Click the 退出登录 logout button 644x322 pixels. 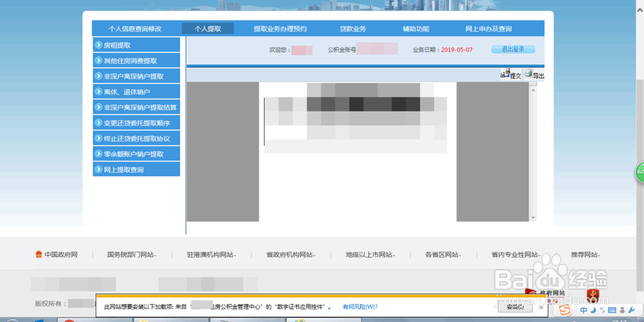click(x=513, y=50)
